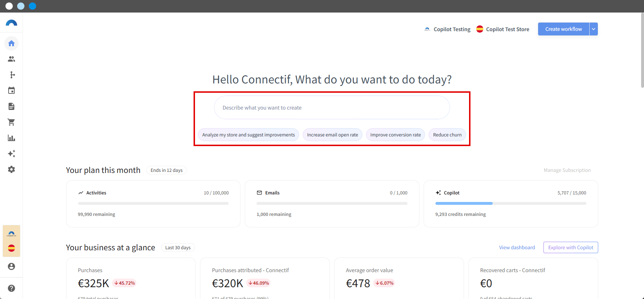Open the shopping cart icon

11,122
